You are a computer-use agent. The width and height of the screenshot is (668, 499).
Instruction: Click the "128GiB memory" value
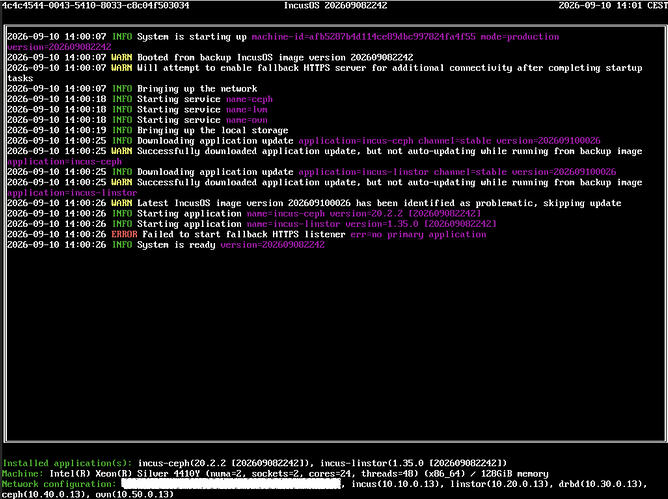pos(515,474)
